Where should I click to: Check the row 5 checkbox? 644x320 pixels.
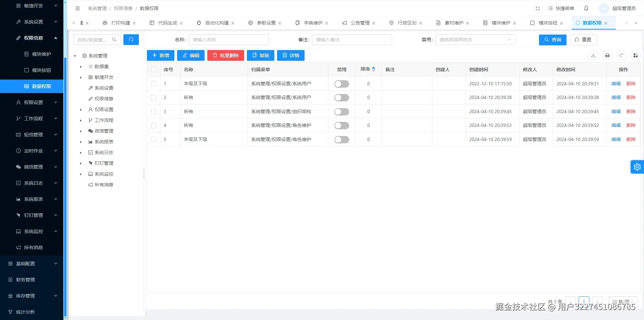[154, 139]
